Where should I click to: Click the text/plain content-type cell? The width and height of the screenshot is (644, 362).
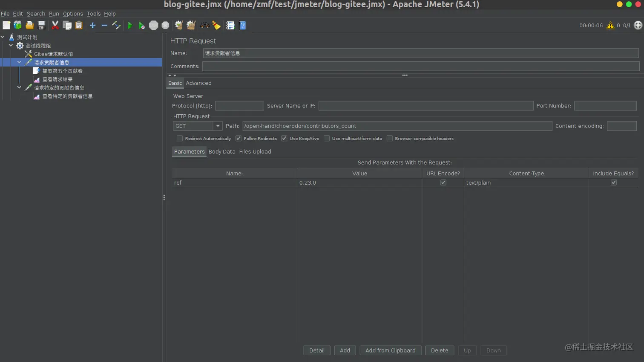526,182
